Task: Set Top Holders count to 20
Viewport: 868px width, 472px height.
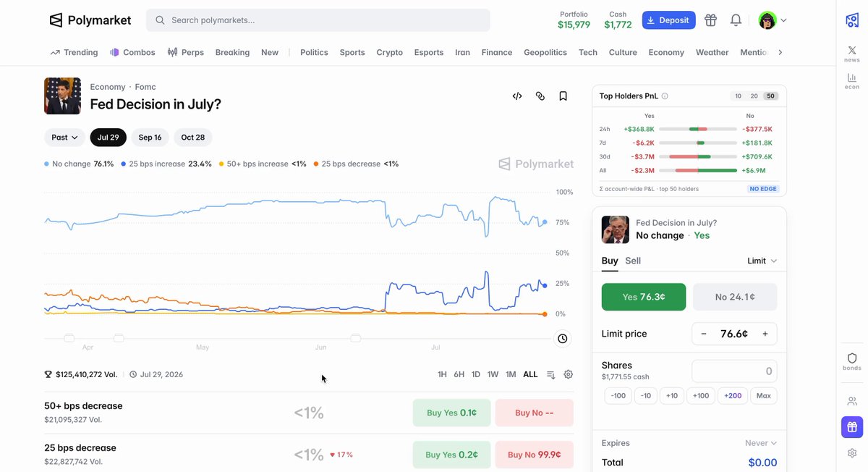Action: coord(754,96)
